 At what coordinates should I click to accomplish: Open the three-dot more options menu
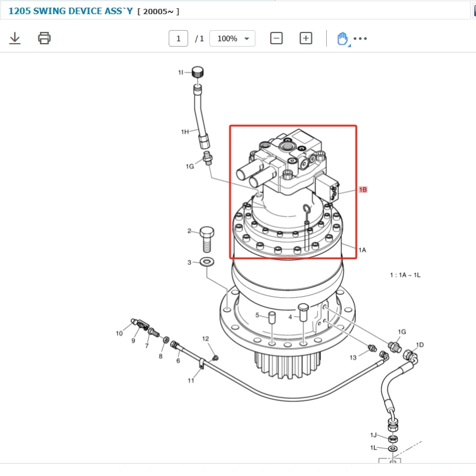click(360, 39)
